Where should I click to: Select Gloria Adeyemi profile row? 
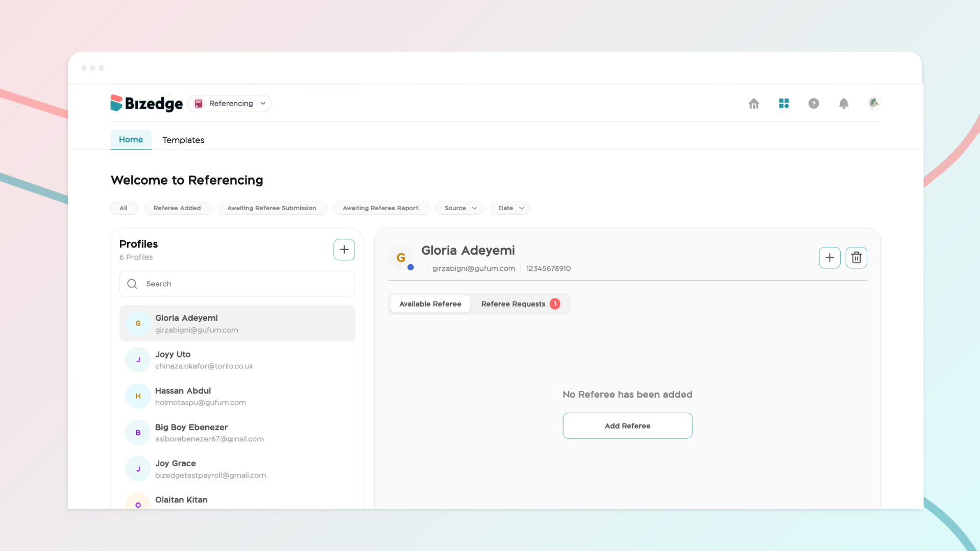click(237, 323)
